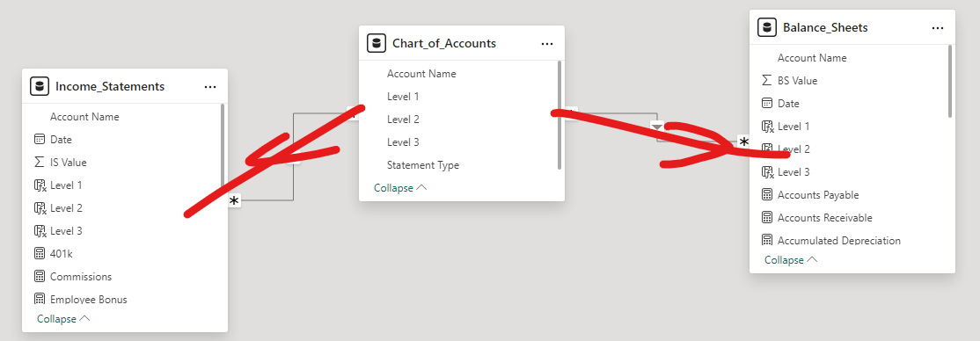Collapse the Balance_Sheets table card
The width and height of the screenshot is (980, 341).
[x=791, y=260]
